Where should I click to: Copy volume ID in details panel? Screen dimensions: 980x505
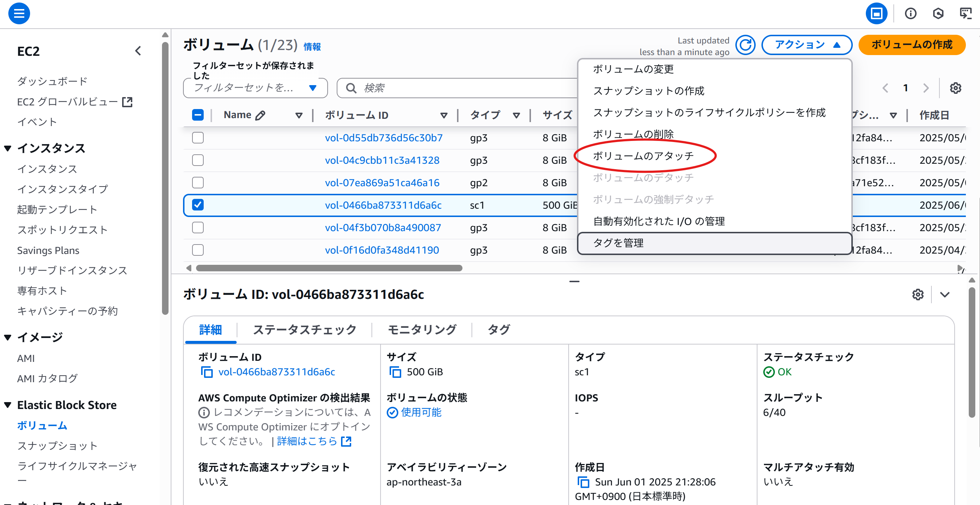tap(207, 372)
